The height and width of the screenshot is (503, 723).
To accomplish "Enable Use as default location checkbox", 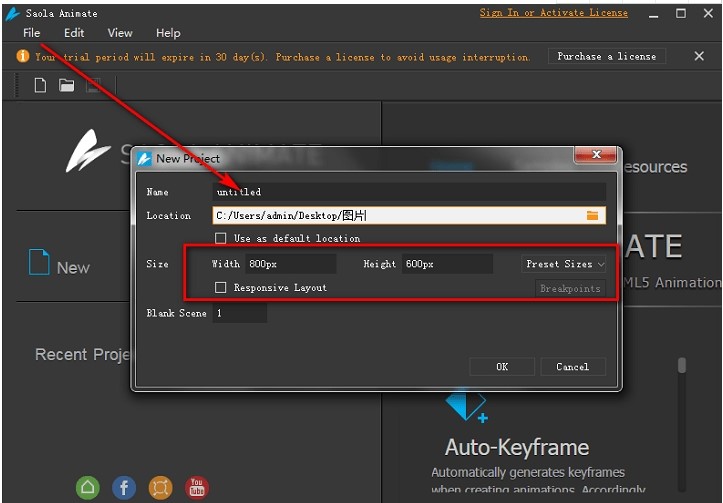I will coord(221,238).
